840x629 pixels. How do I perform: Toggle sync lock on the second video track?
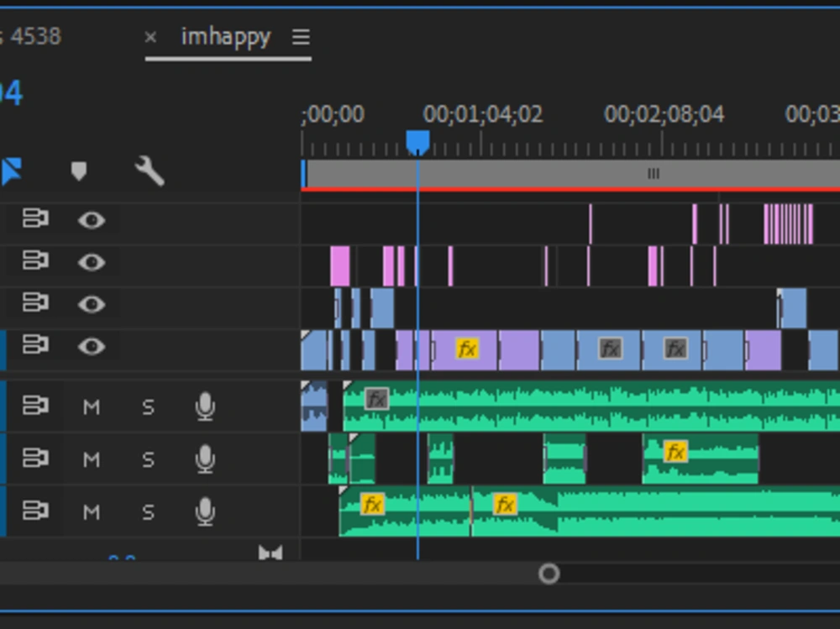pyautogui.click(x=35, y=261)
